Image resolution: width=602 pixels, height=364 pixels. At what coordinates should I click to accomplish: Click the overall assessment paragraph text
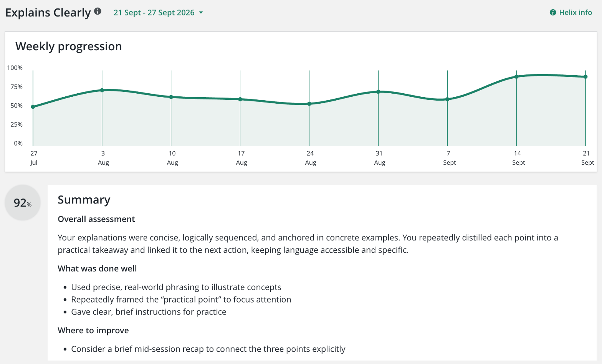(308, 244)
